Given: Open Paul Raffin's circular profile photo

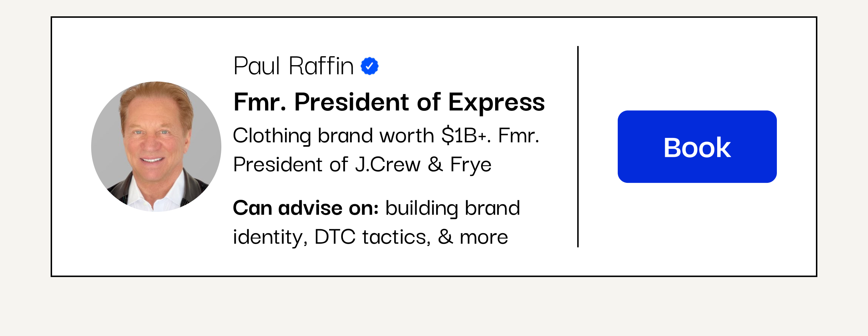Looking at the screenshot, I should tap(156, 147).
